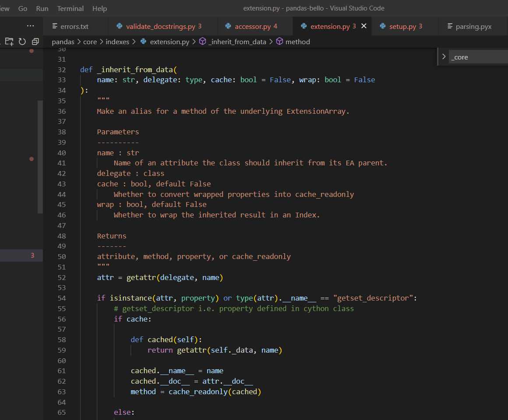Click the 'cached.__name__ = name' line

click(x=177, y=371)
